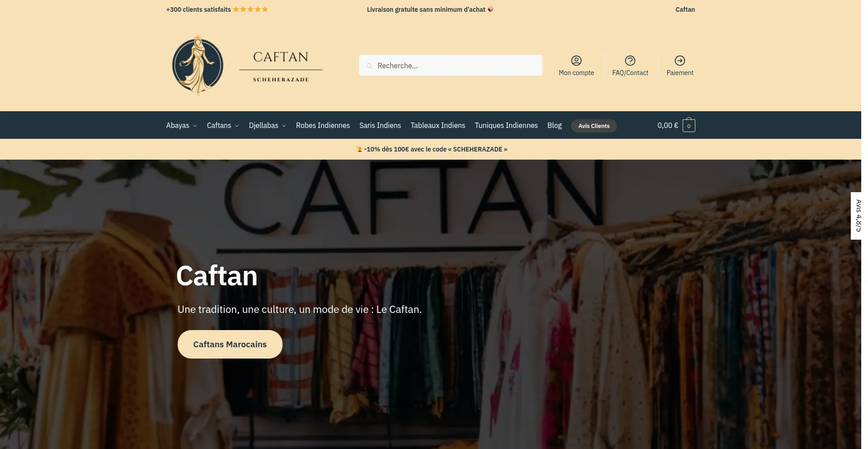Click the Avis Clients button
This screenshot has height=449, width=868.
point(594,126)
